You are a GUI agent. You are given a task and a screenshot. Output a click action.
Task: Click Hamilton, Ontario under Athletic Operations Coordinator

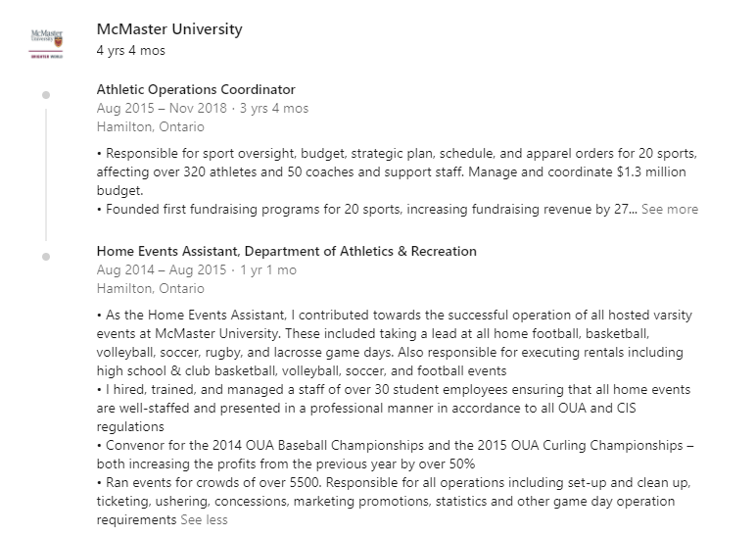[x=151, y=126]
